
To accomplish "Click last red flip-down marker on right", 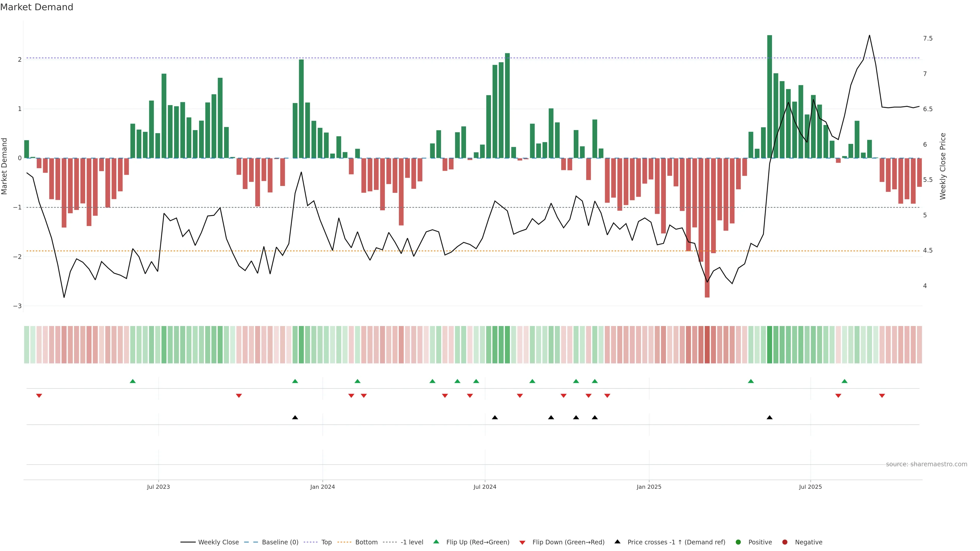I will 882,396.
